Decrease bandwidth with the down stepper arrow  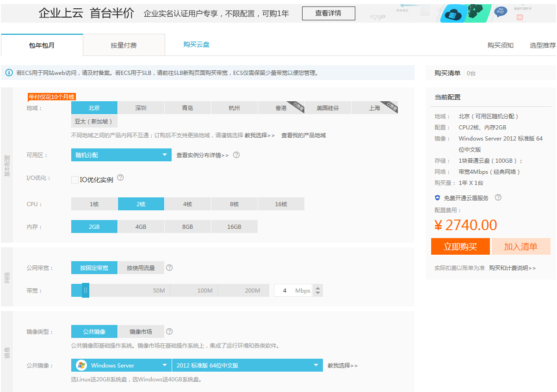[x=318, y=294]
